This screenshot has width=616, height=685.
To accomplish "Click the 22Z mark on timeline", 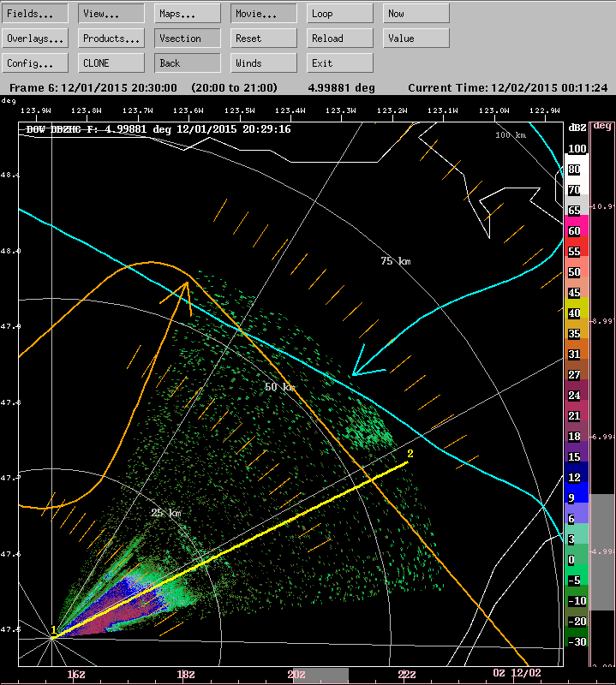I will click(x=407, y=674).
